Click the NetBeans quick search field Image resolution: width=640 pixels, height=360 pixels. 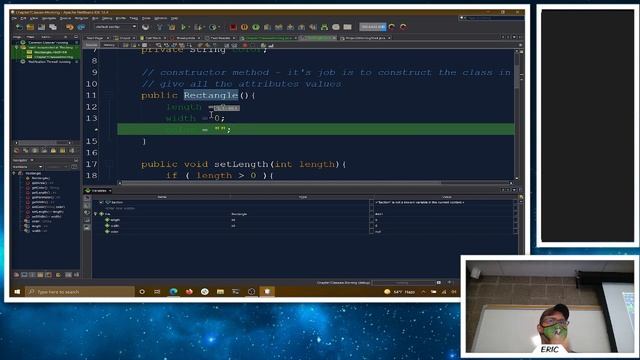pyautogui.click(x=492, y=18)
